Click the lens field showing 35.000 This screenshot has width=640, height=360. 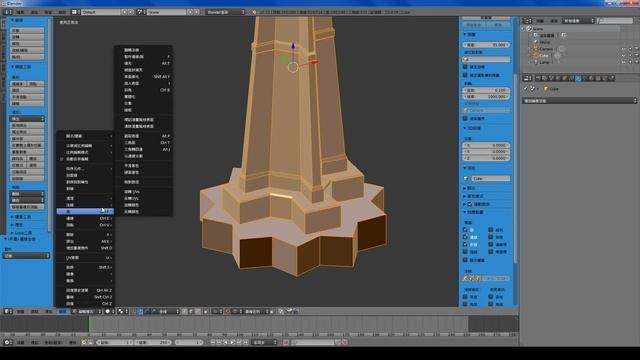(x=486, y=44)
